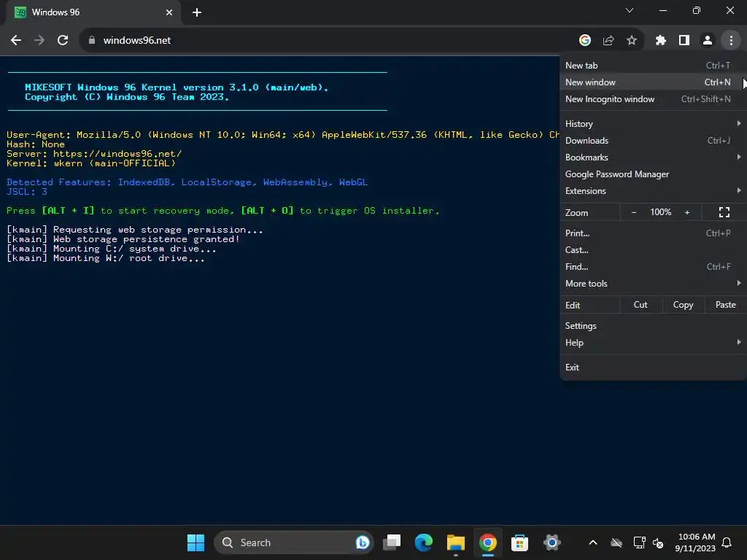Expand the Help submenu
Viewport: 747px width, 560px height.
pos(653,343)
